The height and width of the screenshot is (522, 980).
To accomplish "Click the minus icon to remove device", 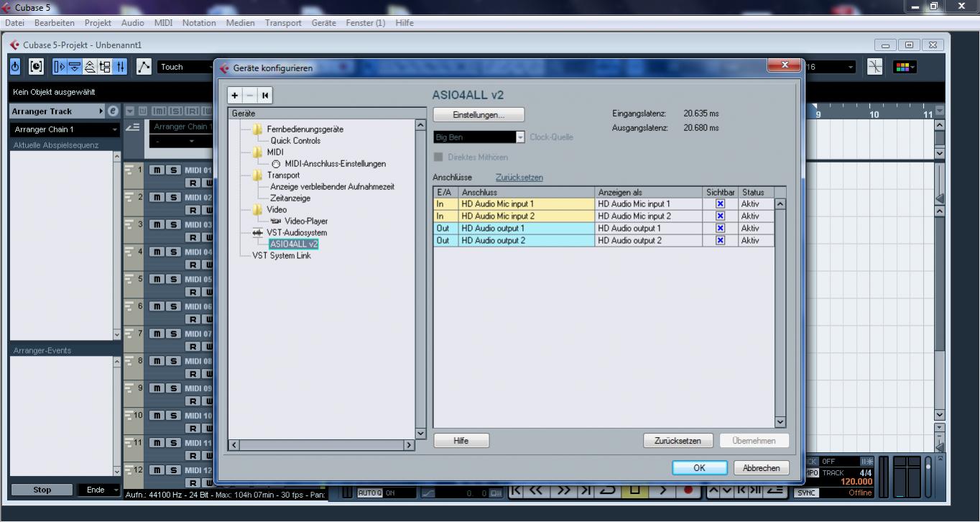I will pyautogui.click(x=249, y=95).
